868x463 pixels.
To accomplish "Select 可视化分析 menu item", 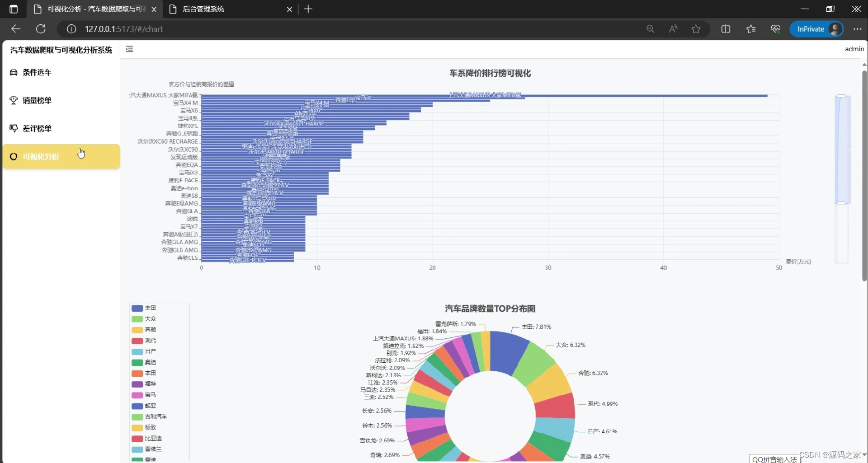I will [61, 156].
